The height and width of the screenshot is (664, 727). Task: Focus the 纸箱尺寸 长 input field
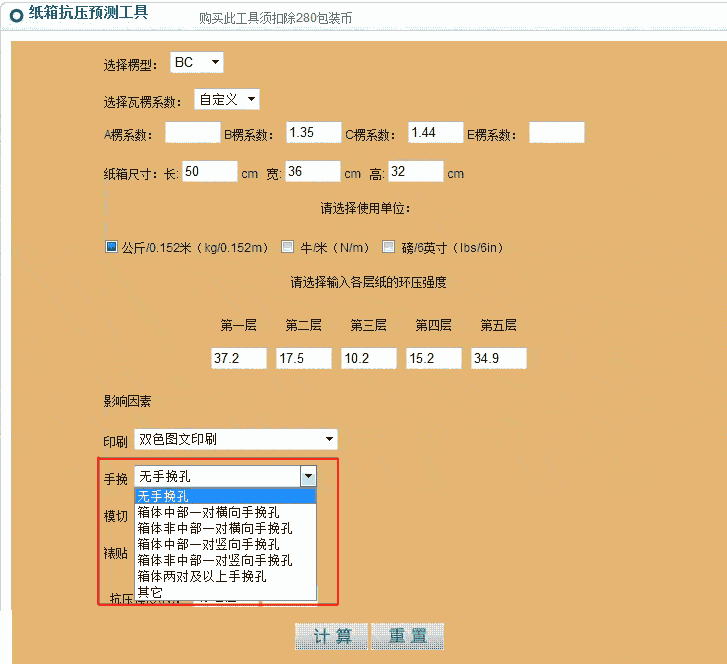[x=210, y=172]
